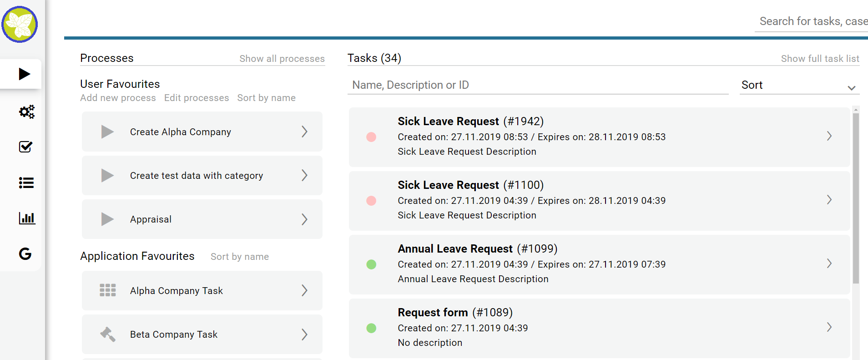Open the gears processes sidebar icon
Viewport: 868px width, 360px height.
pyautogui.click(x=26, y=112)
